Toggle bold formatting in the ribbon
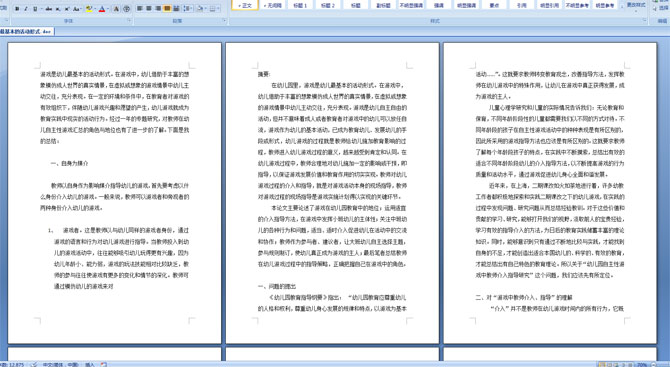The height and width of the screenshot is (367, 670). point(17,9)
